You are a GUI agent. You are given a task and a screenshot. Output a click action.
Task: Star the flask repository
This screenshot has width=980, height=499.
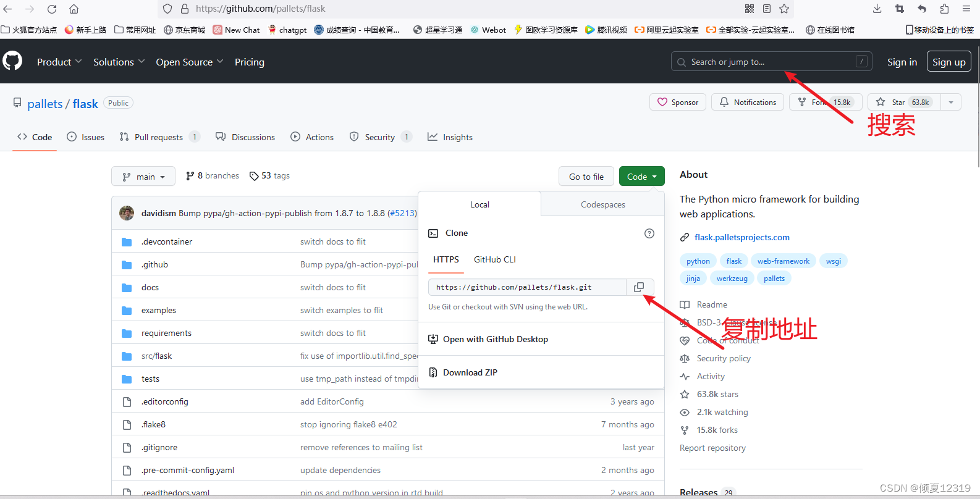click(905, 102)
